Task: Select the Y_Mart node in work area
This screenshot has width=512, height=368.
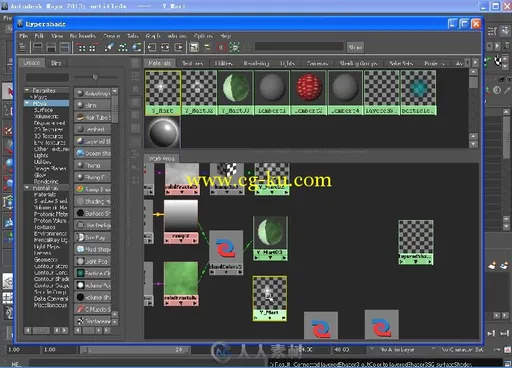Action: pos(269,298)
